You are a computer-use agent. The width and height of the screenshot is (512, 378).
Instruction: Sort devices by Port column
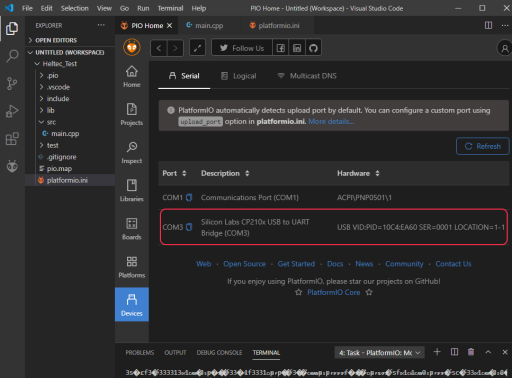click(184, 173)
